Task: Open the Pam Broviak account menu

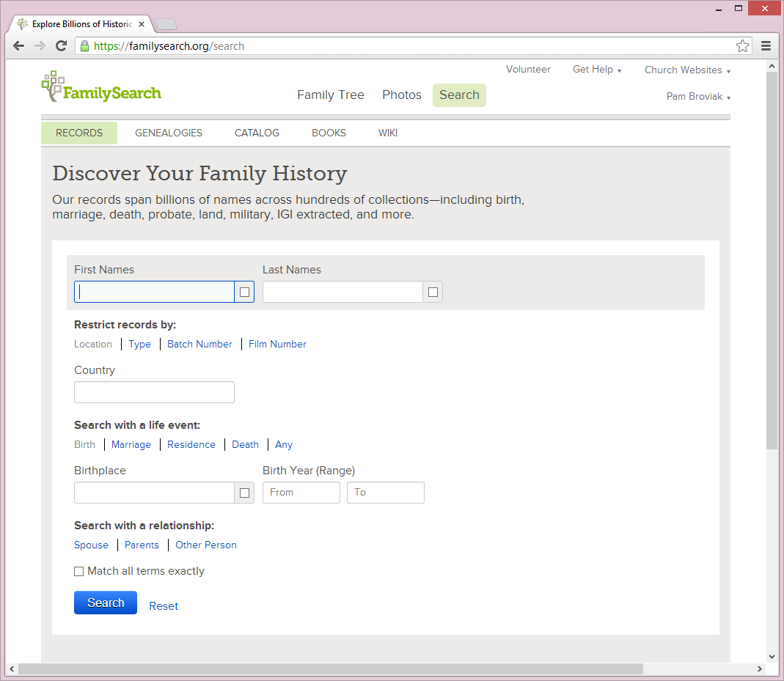Action: 698,97
